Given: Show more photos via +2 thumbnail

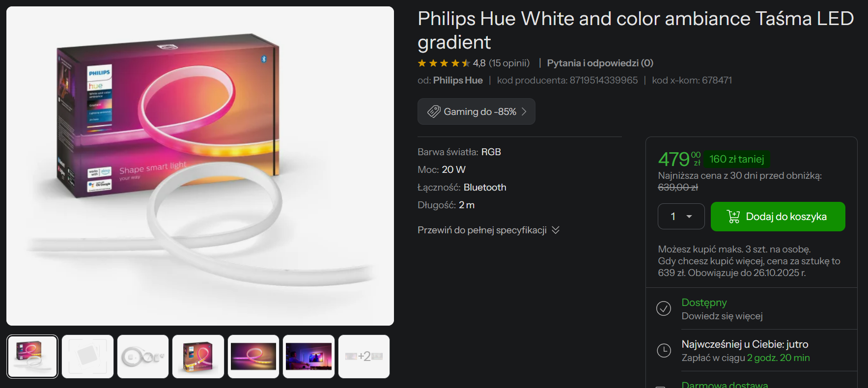Looking at the screenshot, I should pyautogui.click(x=364, y=357).
